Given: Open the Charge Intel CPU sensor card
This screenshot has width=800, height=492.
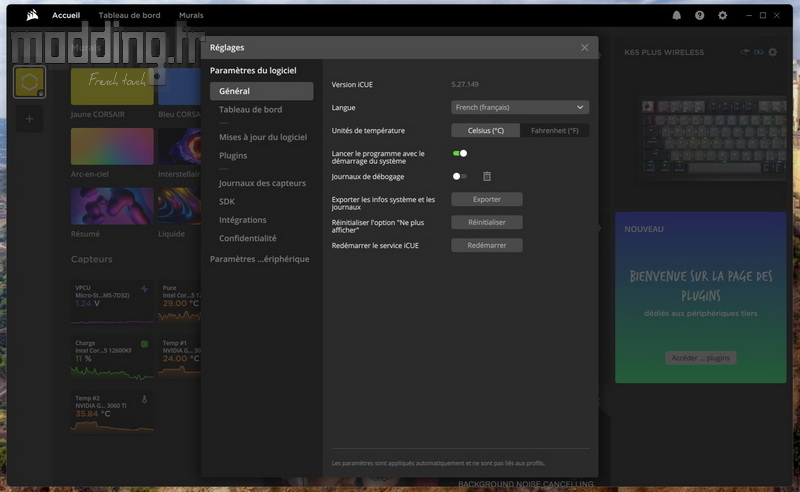Looking at the screenshot, I should pyautogui.click(x=112, y=357).
